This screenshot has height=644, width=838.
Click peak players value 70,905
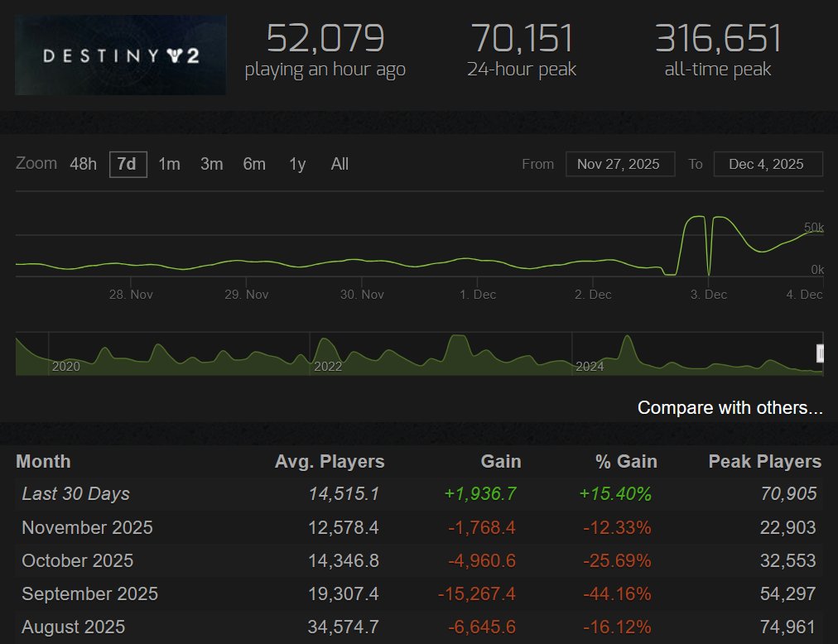pos(789,494)
